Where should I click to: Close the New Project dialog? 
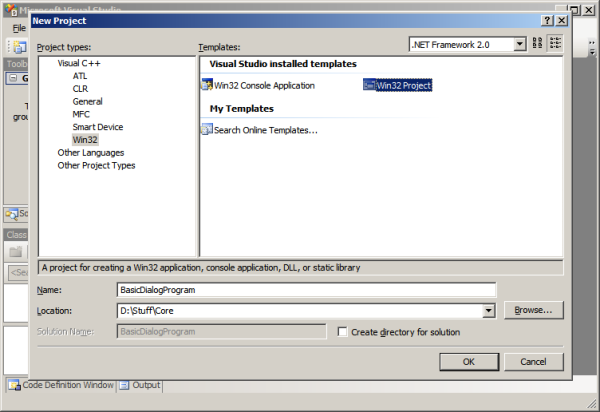coord(561,21)
